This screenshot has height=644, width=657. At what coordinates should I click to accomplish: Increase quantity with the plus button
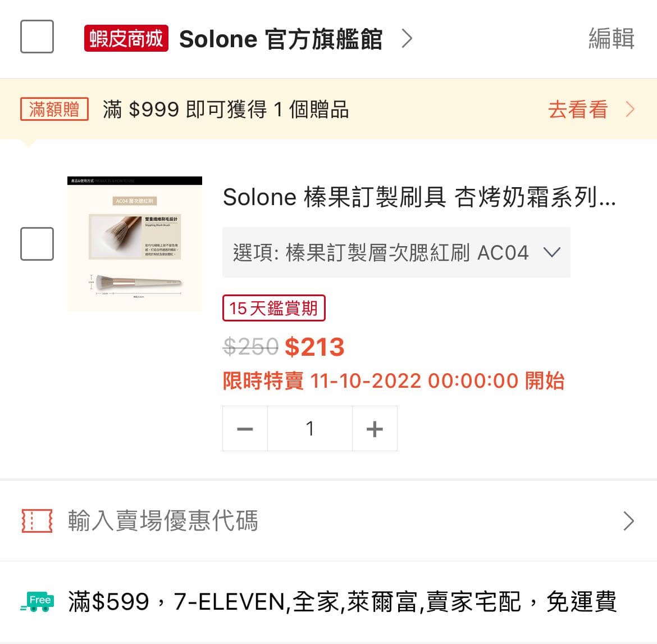tap(375, 428)
